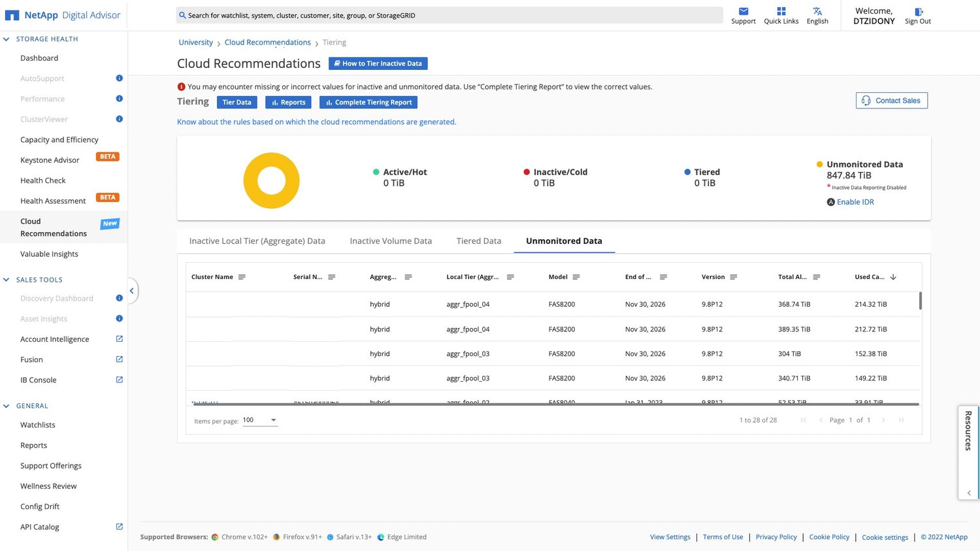Click the AutoSupport info icon

click(x=119, y=78)
